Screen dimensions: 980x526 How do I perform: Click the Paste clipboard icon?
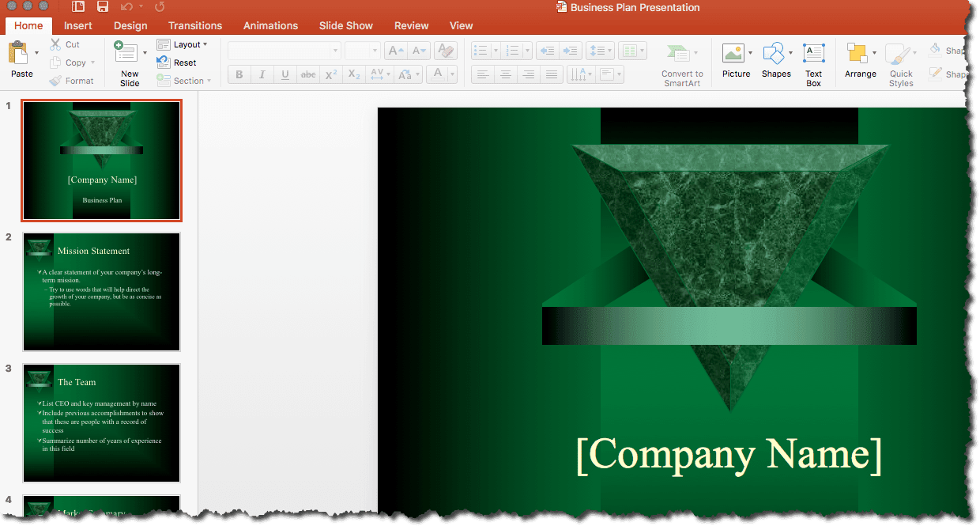point(18,54)
